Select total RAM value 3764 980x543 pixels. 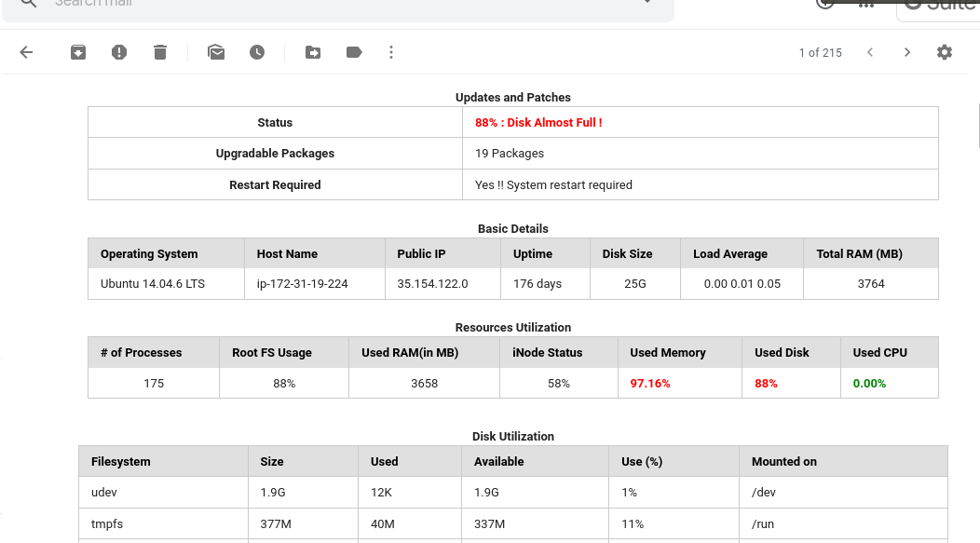871,284
